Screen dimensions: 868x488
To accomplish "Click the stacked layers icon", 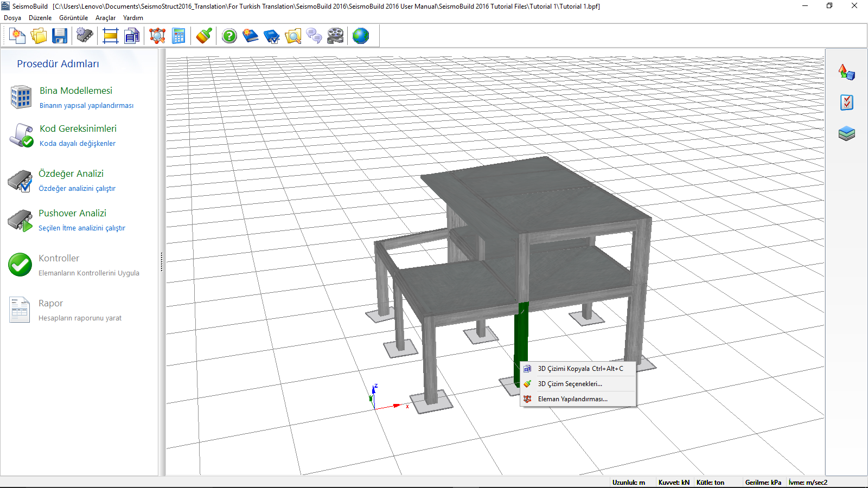I will (846, 133).
